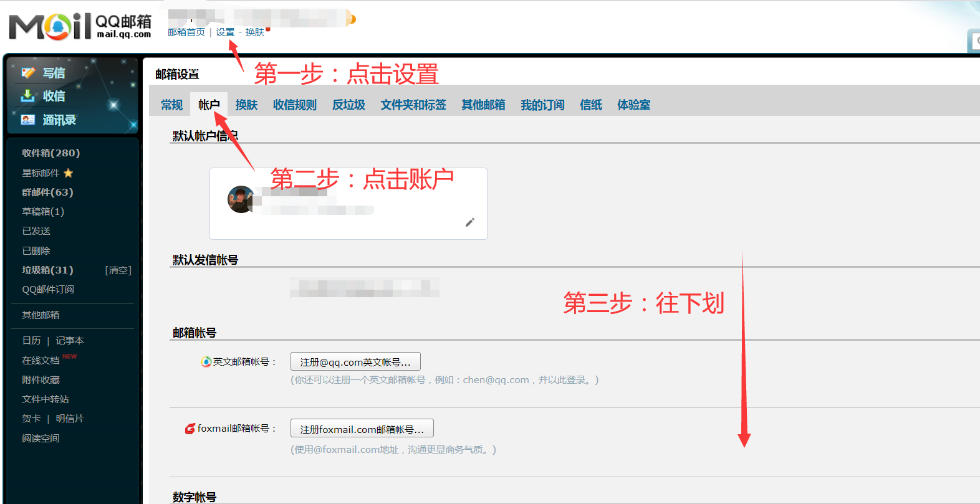Switch to 帐户 settings tab

coord(209,105)
